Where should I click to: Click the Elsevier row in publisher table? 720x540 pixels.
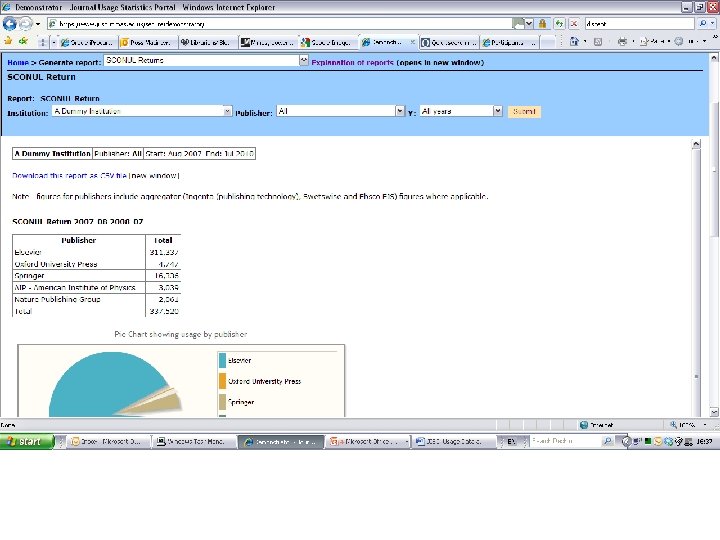96,252
